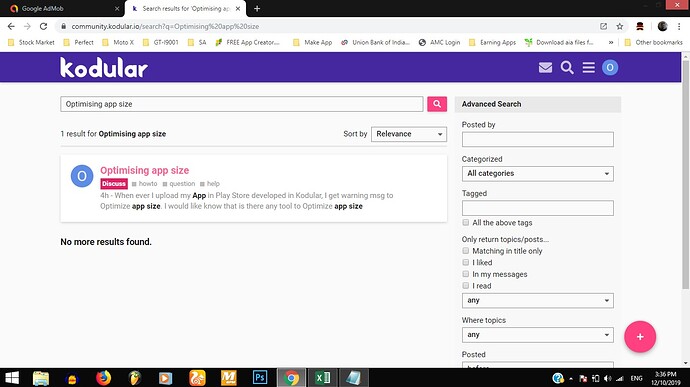Click the Kodular logo

104,67
